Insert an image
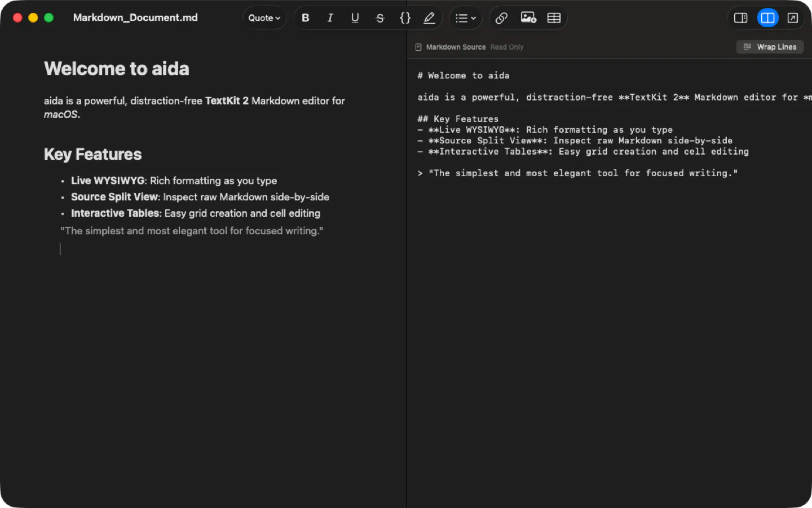The width and height of the screenshot is (812, 508). pyautogui.click(x=528, y=18)
